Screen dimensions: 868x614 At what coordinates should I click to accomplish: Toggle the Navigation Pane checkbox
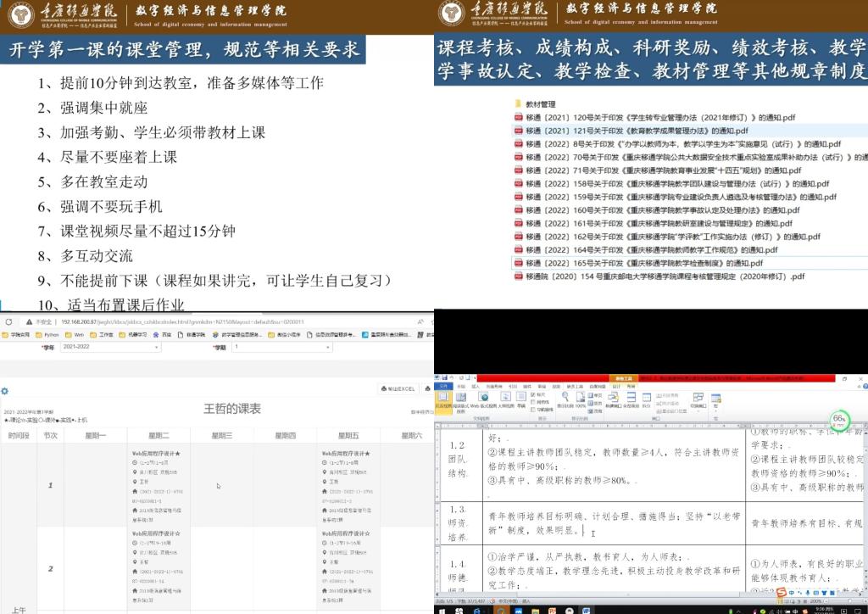(532, 408)
